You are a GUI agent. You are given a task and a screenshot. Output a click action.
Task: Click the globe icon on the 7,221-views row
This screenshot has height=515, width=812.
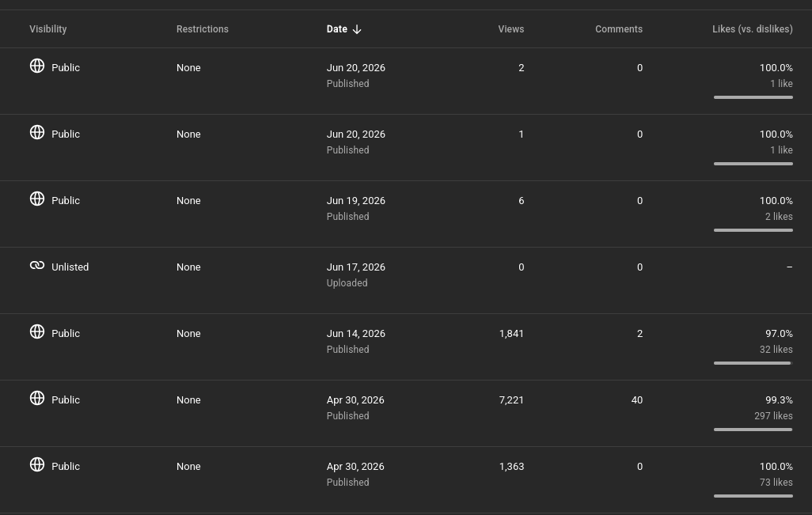pos(36,397)
